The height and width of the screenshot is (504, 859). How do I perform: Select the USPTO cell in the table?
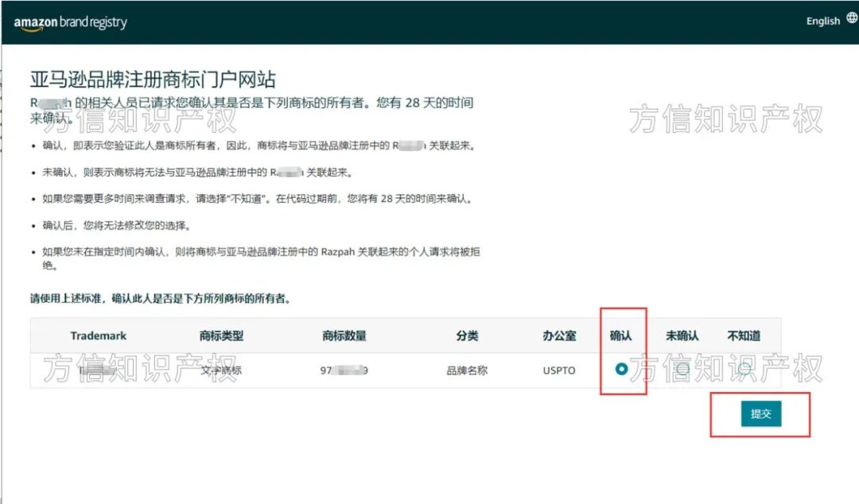click(559, 369)
